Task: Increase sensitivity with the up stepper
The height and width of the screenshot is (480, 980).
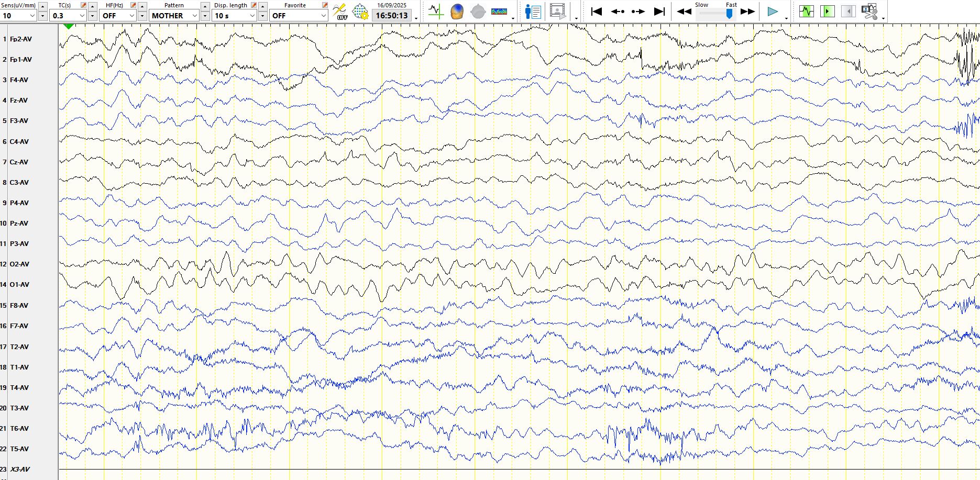Action: click(43, 6)
